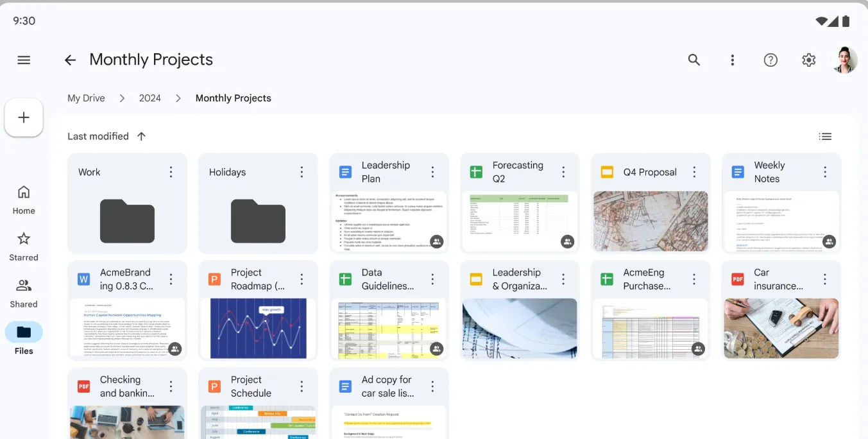Open more options for AcmeBranding file

coord(171,279)
